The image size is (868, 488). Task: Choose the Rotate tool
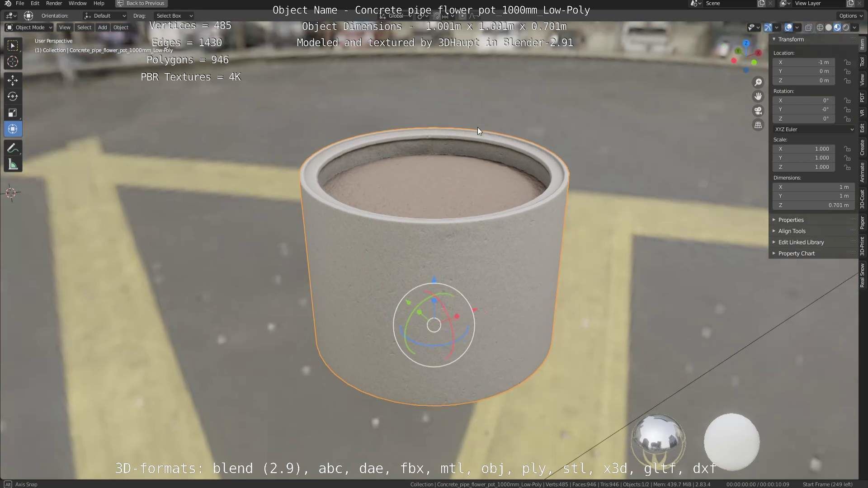(x=13, y=97)
